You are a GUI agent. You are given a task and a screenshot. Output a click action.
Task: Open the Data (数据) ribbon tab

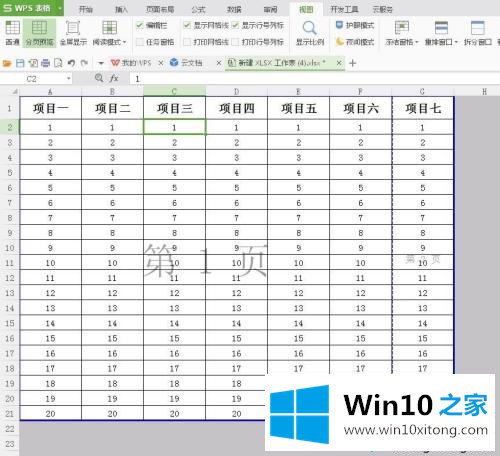point(234,9)
